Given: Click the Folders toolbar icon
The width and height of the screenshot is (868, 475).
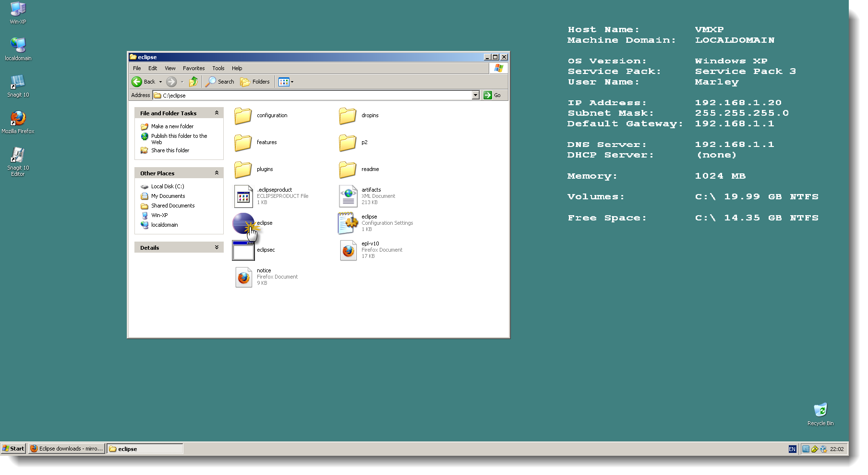Looking at the screenshot, I should (255, 82).
